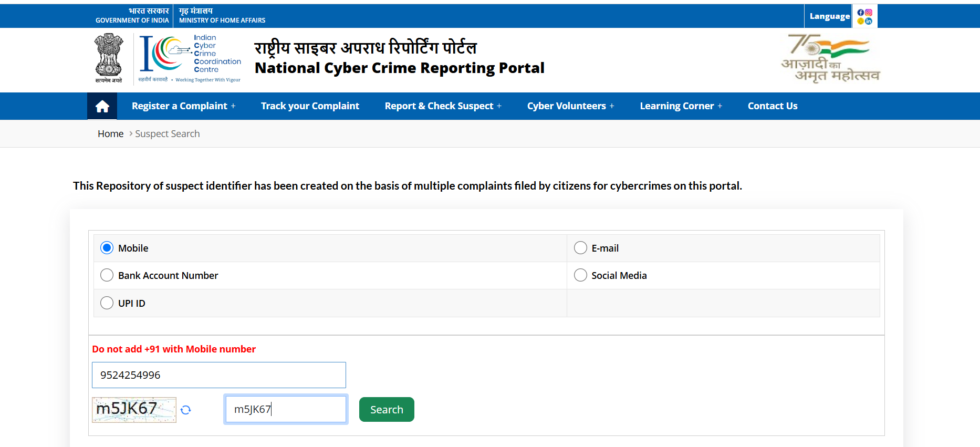
Task: Click the yellow Snapchat social icon
Action: click(x=861, y=21)
